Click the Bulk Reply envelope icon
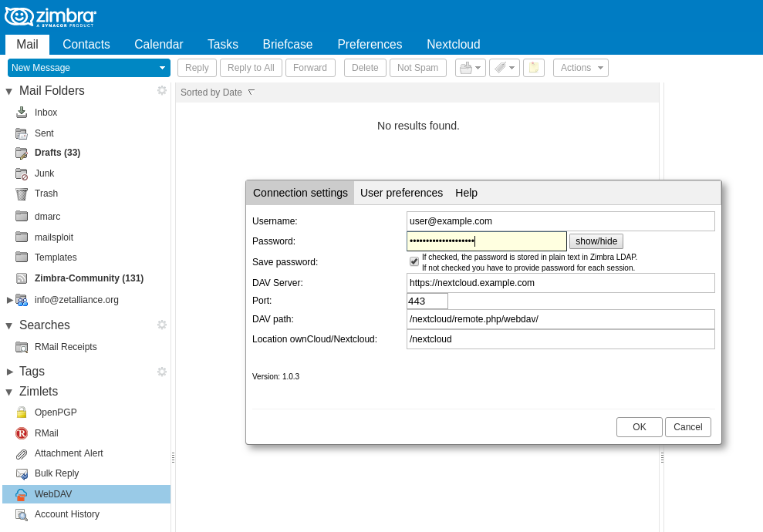Image resolution: width=763 pixels, height=532 pixels. [22, 473]
